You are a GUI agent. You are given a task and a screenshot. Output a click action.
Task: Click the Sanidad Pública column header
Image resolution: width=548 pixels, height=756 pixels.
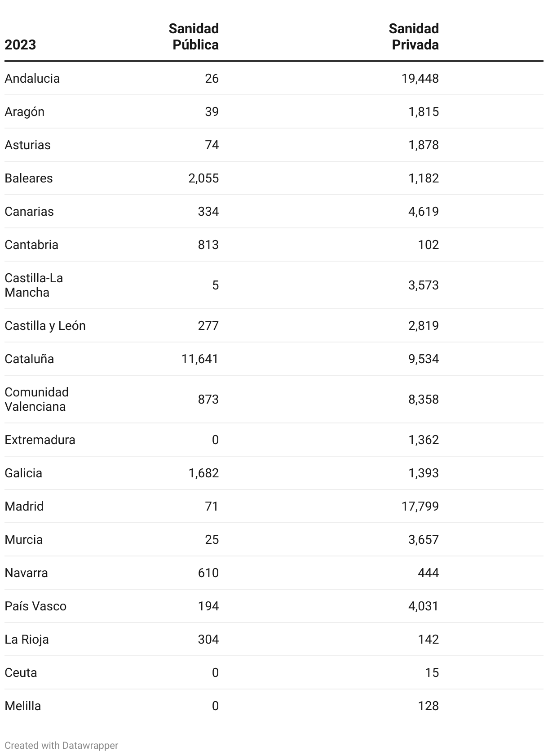pyautogui.click(x=194, y=36)
